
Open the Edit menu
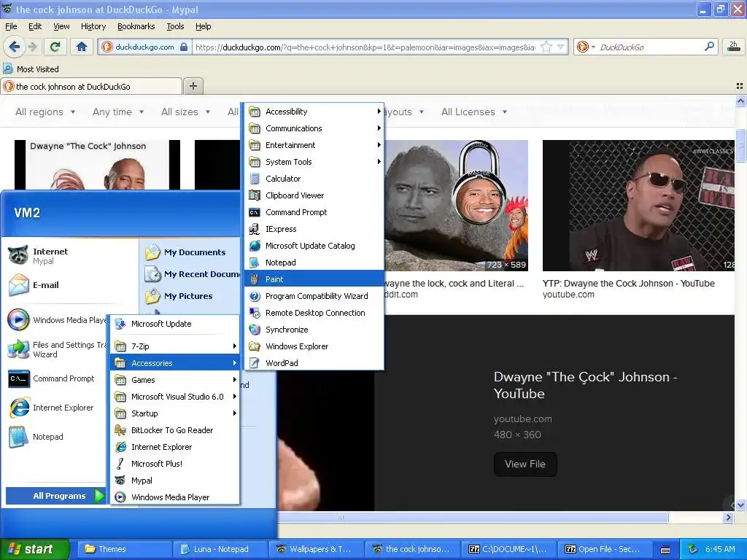[35, 26]
